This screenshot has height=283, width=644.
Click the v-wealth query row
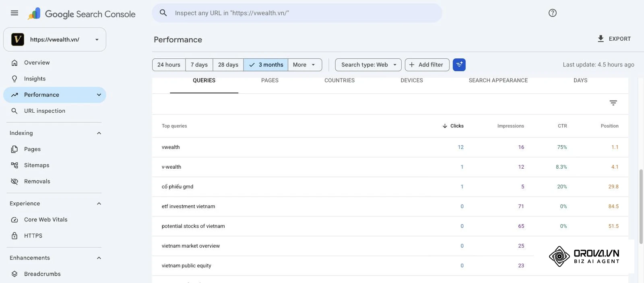click(x=390, y=167)
